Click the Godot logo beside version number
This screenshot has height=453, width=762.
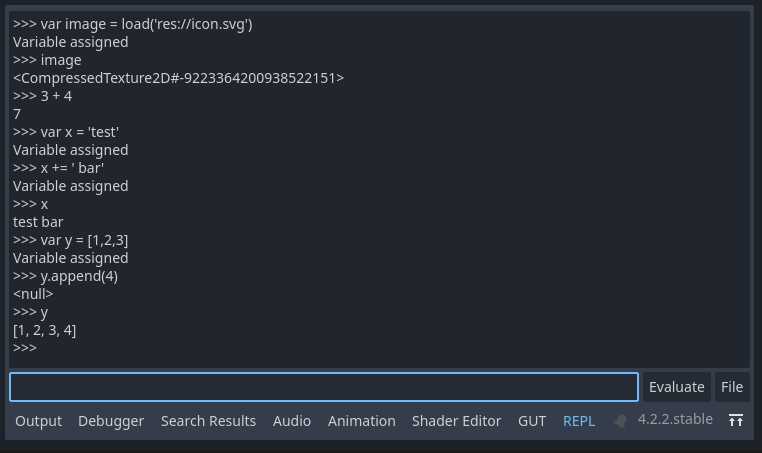click(621, 420)
